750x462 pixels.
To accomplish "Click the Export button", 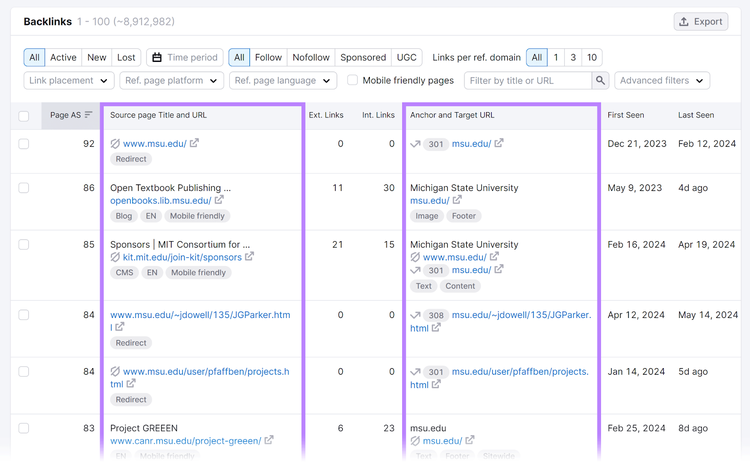I will (x=701, y=22).
